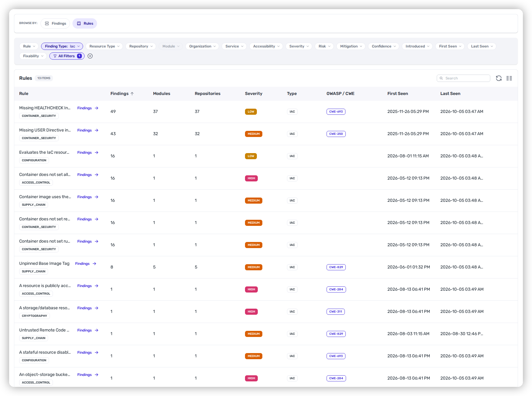The width and height of the screenshot is (532, 396).
Task: Expand the Service filter
Action: click(234, 46)
